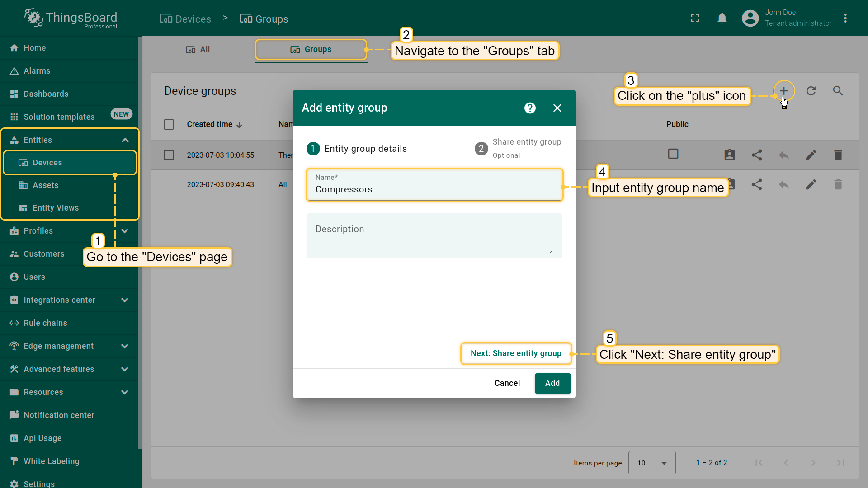
Task: Click the plus icon to add group
Action: (783, 91)
